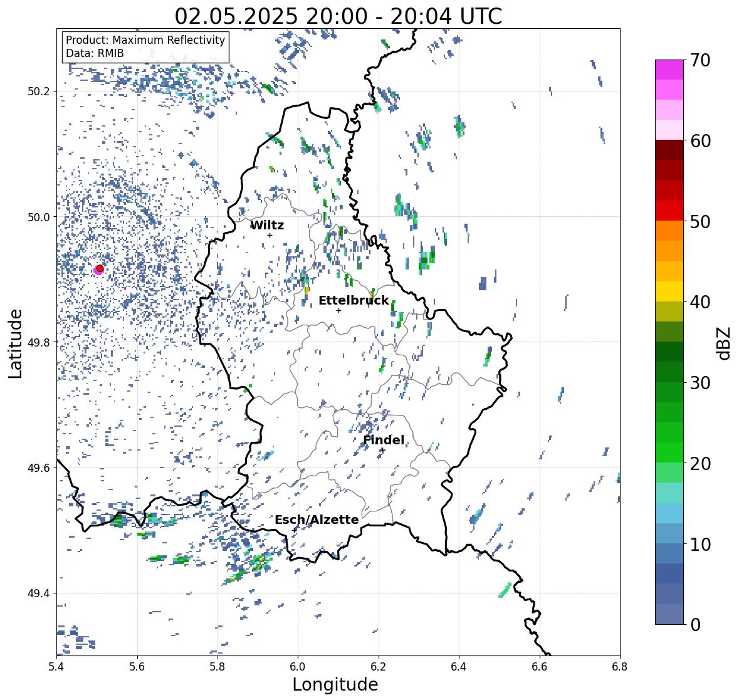Click the bright red colorbar segment above 50
This screenshot has width=739, height=700.
(669, 211)
